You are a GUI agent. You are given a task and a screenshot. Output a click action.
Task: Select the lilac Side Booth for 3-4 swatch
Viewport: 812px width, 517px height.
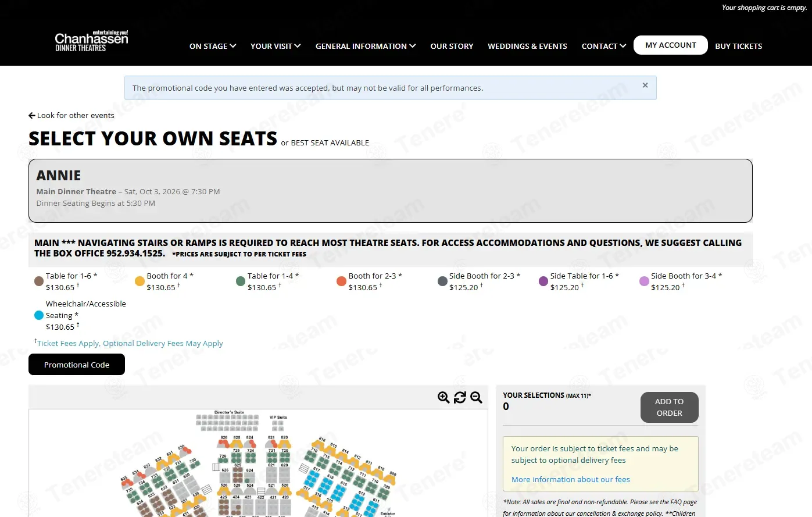644,281
